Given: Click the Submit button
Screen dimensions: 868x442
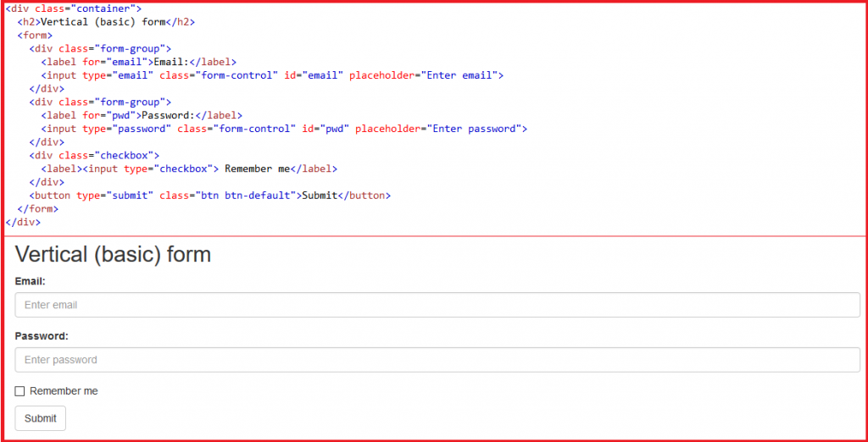Looking at the screenshot, I should coord(41,418).
